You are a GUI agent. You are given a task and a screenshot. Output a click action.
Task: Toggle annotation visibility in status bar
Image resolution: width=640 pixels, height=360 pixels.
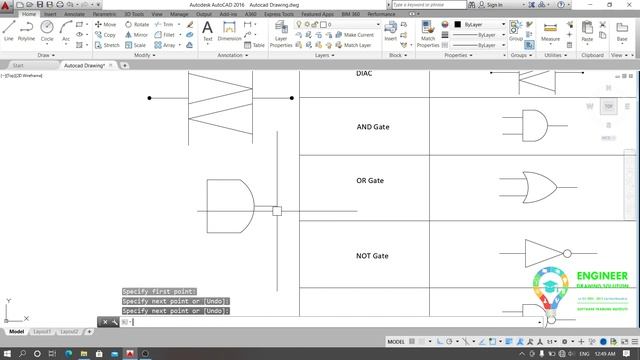(x=520, y=341)
